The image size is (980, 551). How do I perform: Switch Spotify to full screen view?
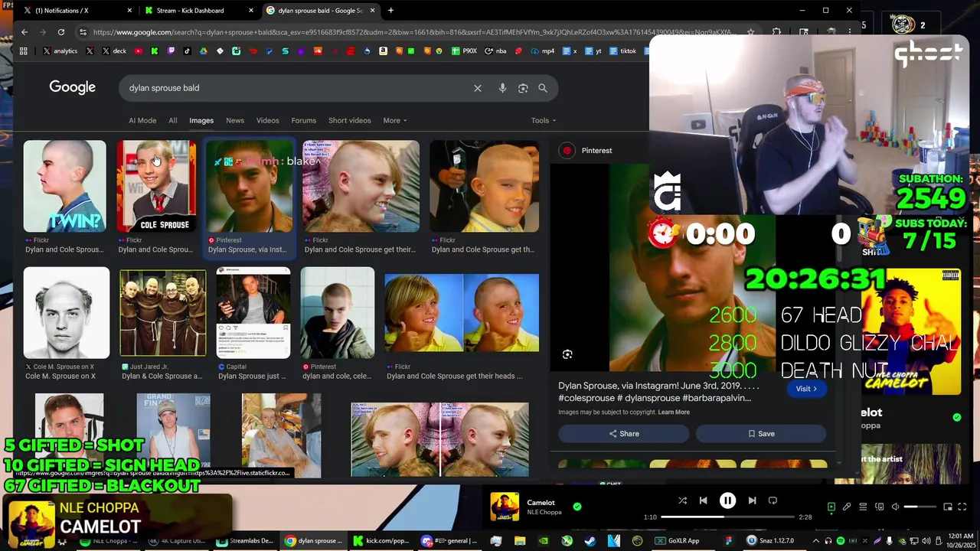tap(962, 507)
